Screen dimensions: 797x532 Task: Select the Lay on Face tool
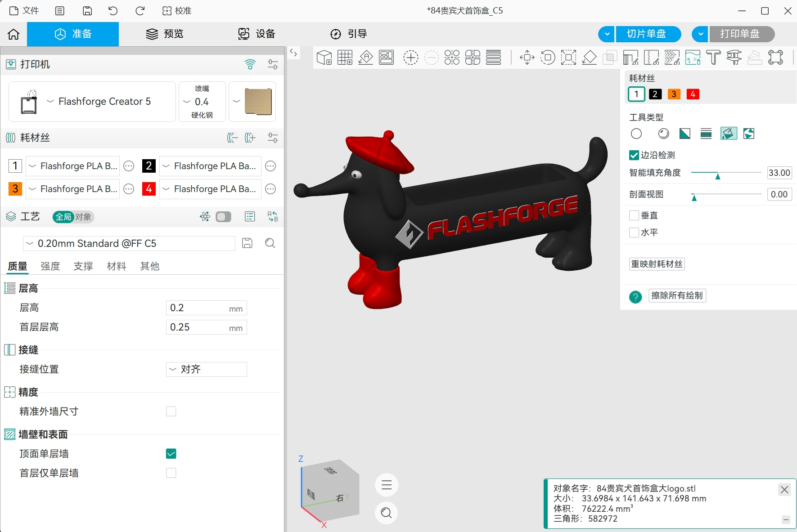pos(589,58)
